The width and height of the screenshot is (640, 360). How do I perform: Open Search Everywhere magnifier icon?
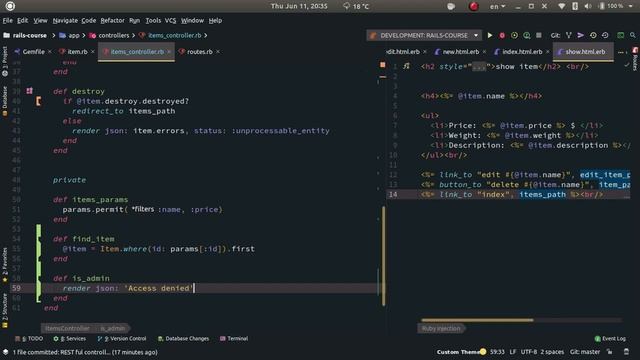633,36
